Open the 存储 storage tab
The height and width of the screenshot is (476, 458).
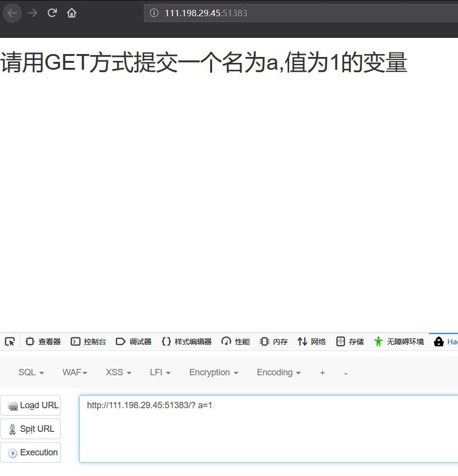pos(350,342)
